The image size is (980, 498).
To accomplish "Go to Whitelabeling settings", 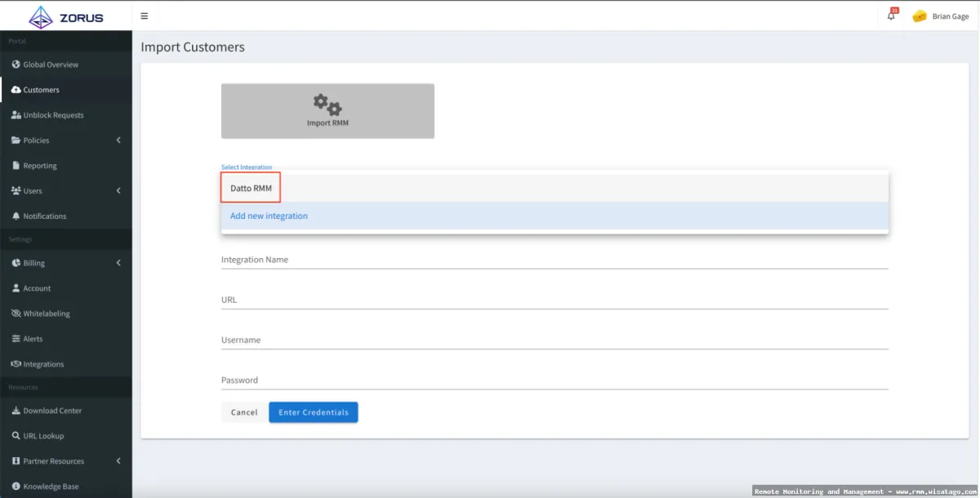I will point(47,313).
